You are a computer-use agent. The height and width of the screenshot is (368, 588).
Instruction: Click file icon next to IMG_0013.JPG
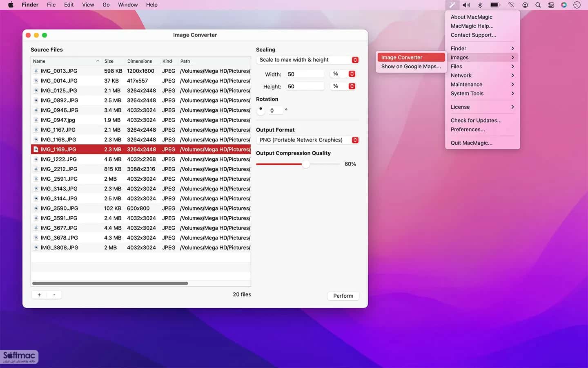coord(36,71)
